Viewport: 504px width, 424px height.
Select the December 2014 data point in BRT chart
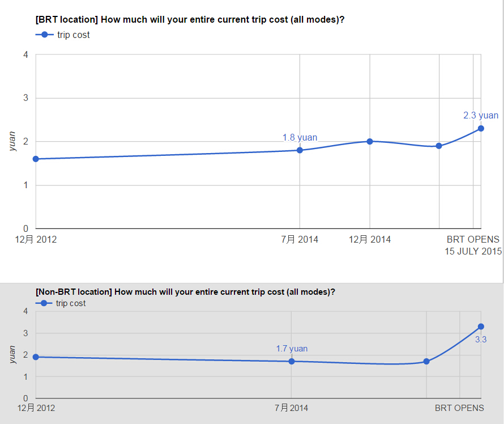pyautogui.click(x=370, y=141)
